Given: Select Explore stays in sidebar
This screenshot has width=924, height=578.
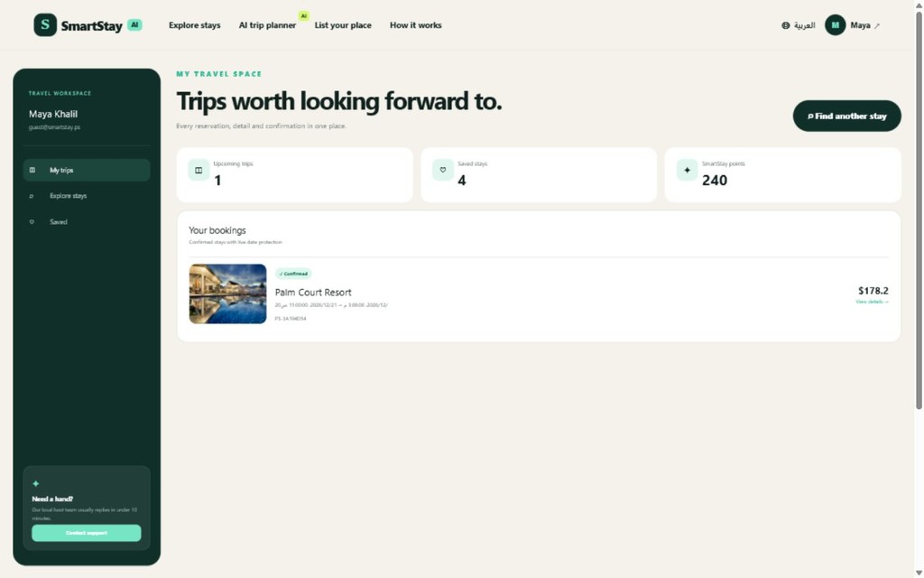Looking at the screenshot, I should tap(87, 196).
